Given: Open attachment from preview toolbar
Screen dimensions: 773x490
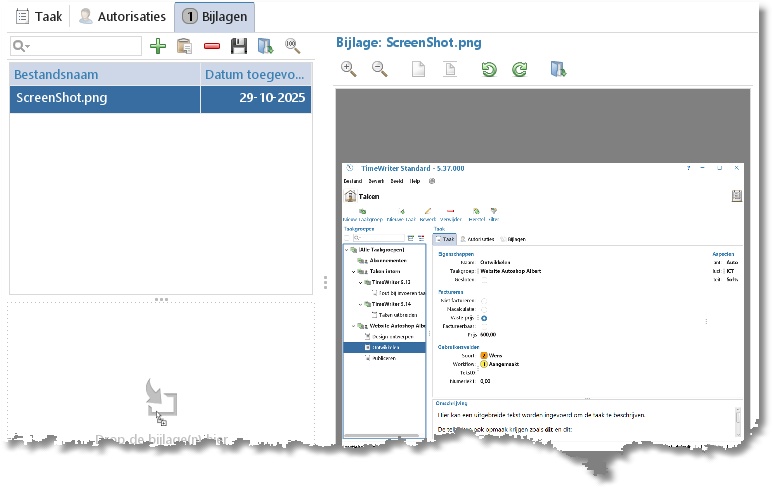Looking at the screenshot, I should [x=558, y=69].
